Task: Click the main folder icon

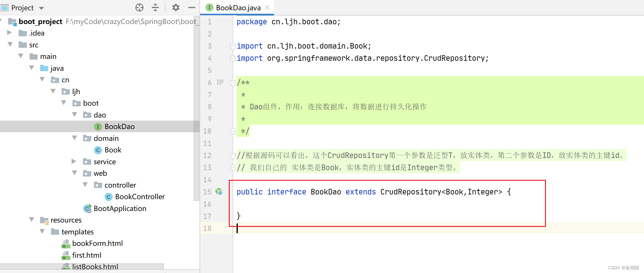Action: pos(34,56)
